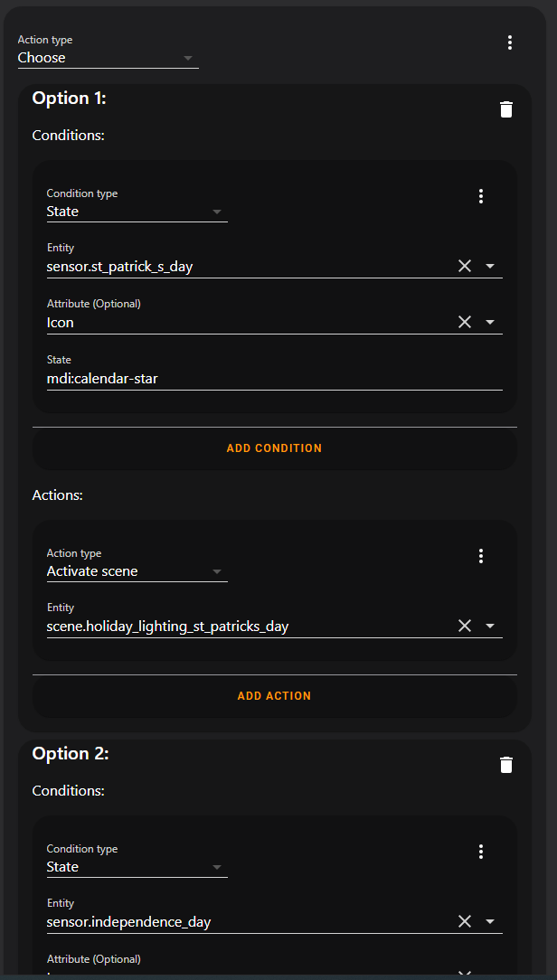Viewport: 557px width, 980px height.
Task: Click the Add Condition button
Action: click(x=274, y=448)
